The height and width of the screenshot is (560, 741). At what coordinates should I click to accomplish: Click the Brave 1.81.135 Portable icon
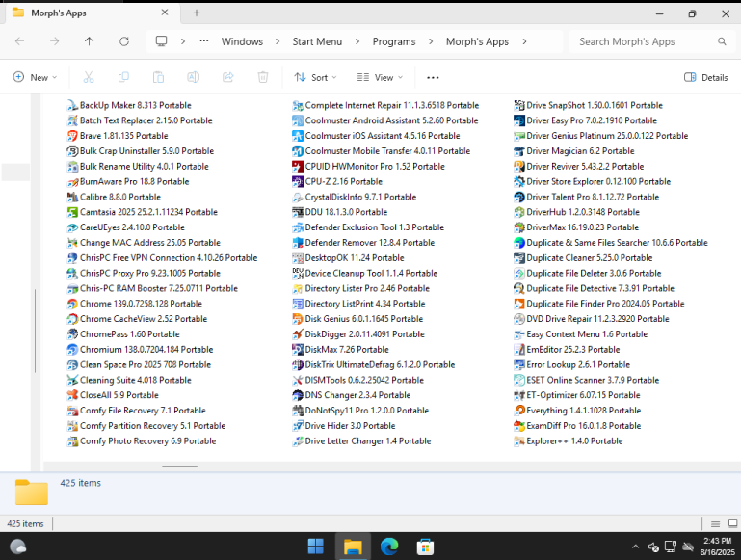tap(72, 136)
